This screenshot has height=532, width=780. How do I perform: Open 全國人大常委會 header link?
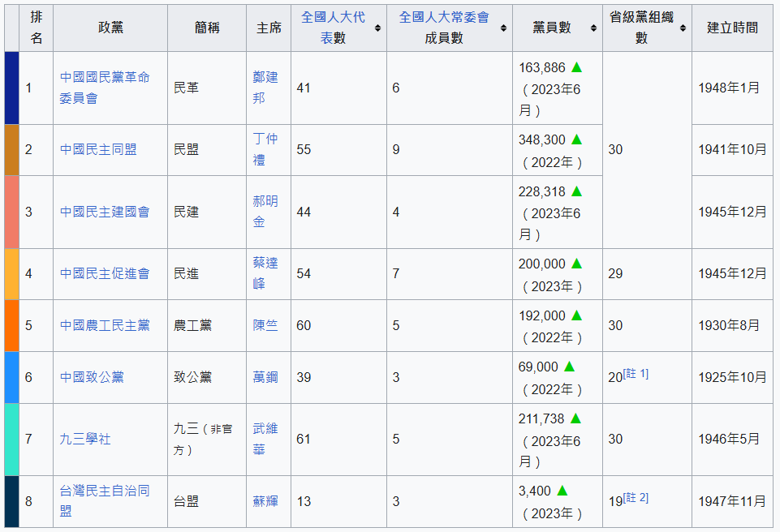[x=444, y=17]
